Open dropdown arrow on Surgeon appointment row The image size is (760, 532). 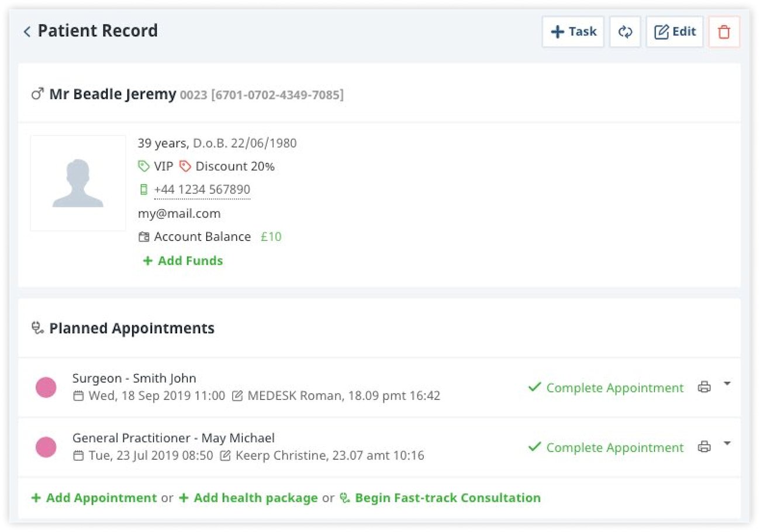click(x=727, y=384)
